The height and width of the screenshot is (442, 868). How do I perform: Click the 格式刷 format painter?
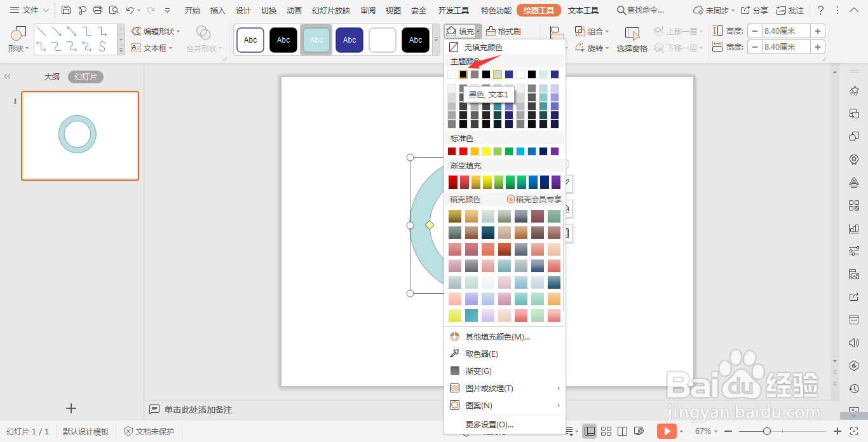click(x=503, y=31)
